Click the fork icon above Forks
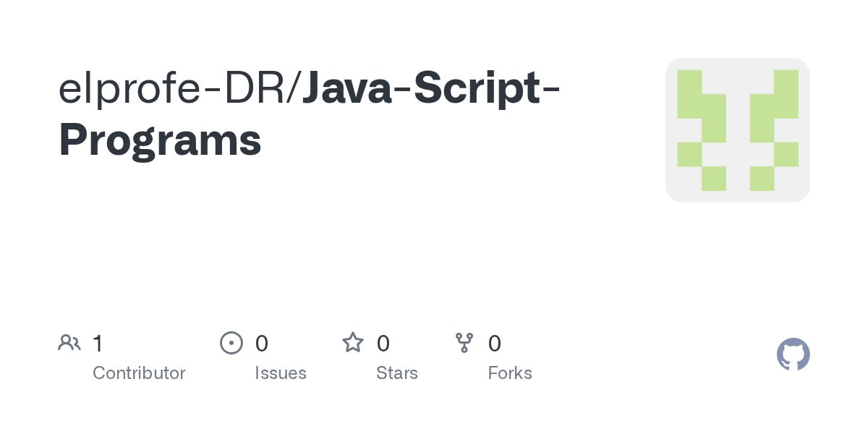The image size is (868, 434). tap(464, 343)
